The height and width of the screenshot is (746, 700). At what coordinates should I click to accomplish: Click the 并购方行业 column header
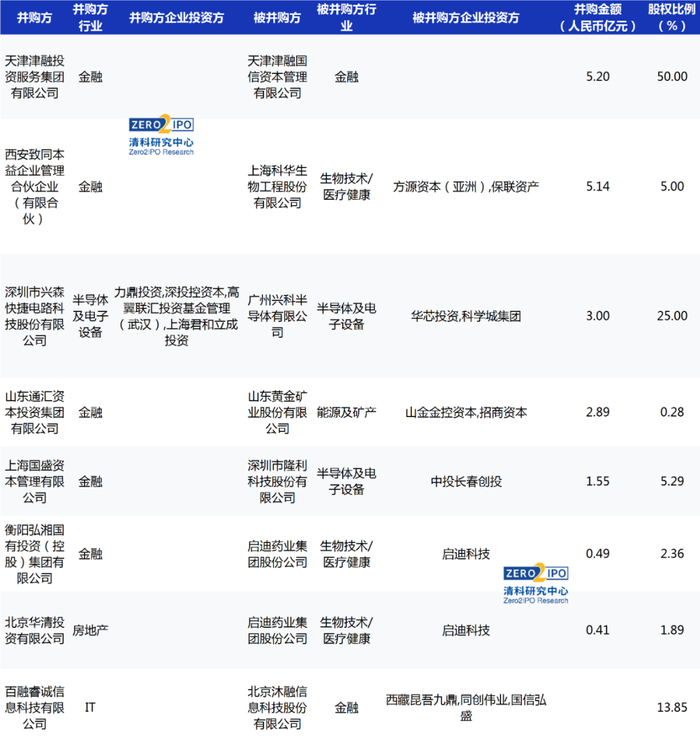click(90, 18)
